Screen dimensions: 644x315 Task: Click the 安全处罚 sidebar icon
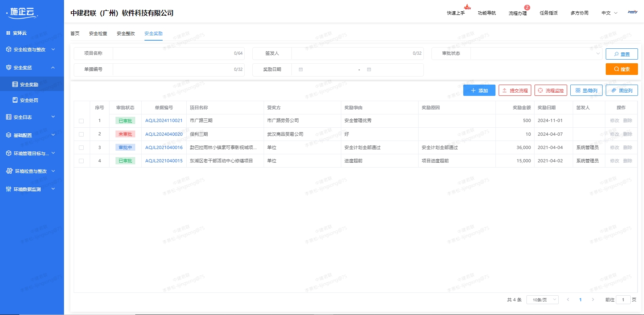[15, 100]
